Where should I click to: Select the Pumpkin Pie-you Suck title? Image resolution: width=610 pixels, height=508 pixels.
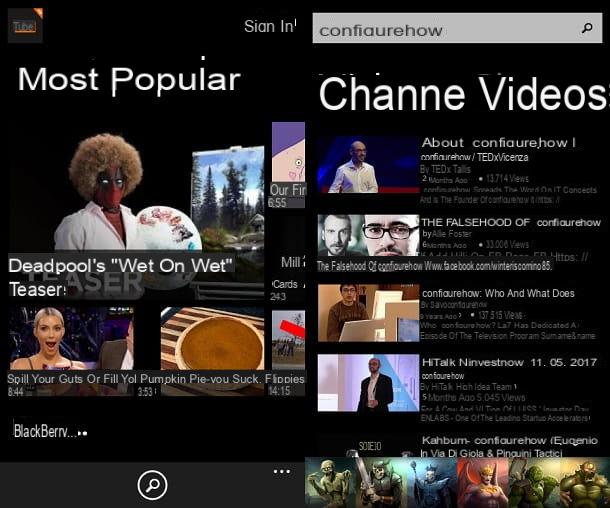(x=200, y=379)
